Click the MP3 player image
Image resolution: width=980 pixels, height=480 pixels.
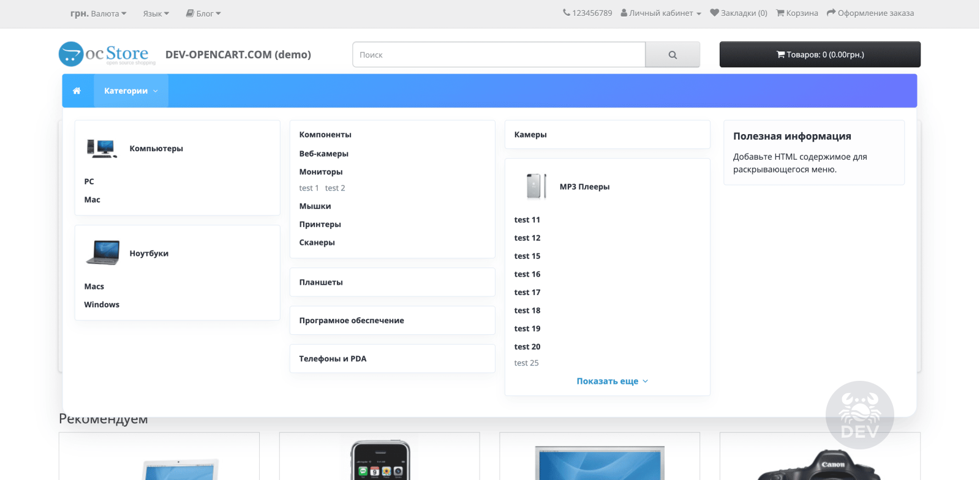click(x=536, y=186)
